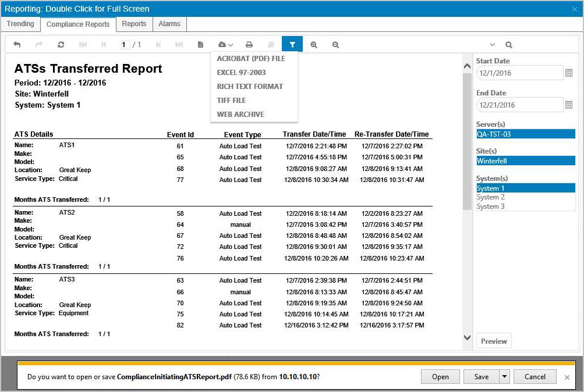Refresh the report with the refresh icon
The image size is (584, 392).
coord(61,45)
